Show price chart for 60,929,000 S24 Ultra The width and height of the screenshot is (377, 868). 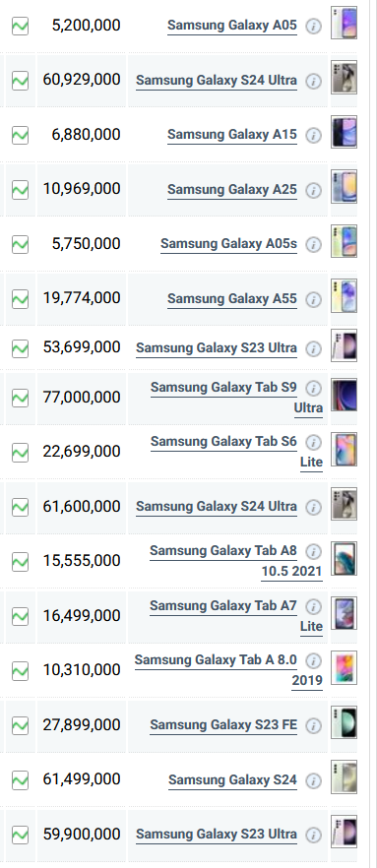pos(20,81)
